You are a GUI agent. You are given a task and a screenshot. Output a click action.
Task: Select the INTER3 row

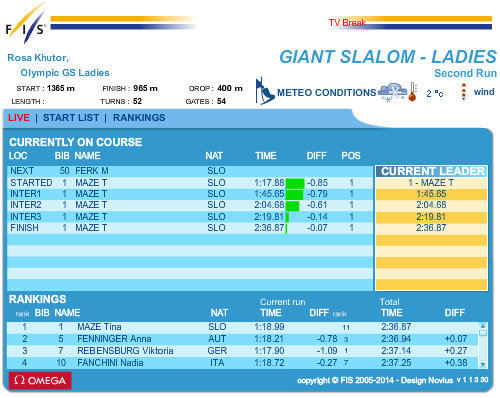(190, 217)
